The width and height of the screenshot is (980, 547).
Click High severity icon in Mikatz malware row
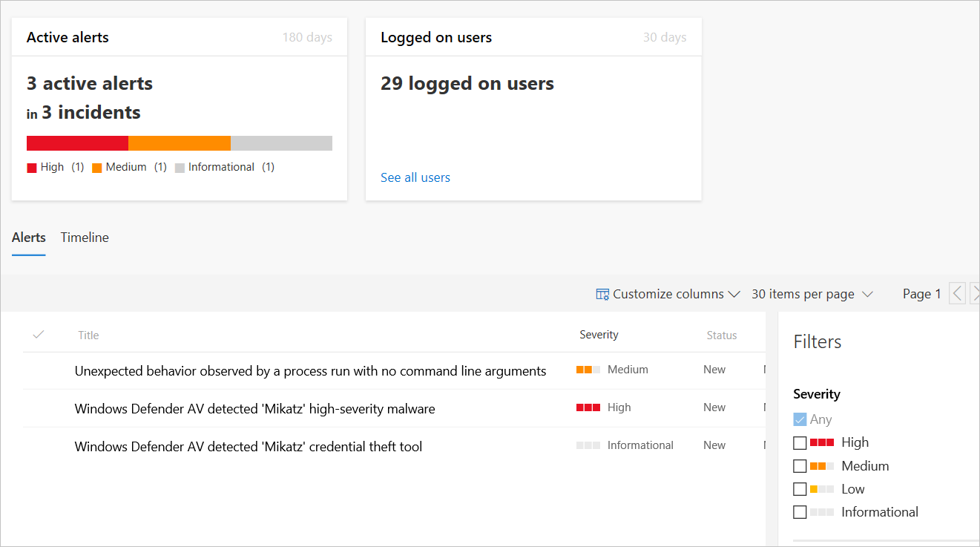pos(588,407)
